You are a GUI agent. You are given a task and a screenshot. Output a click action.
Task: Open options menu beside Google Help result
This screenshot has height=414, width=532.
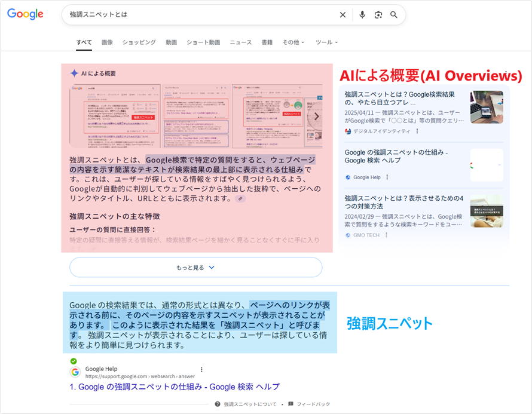point(201,370)
